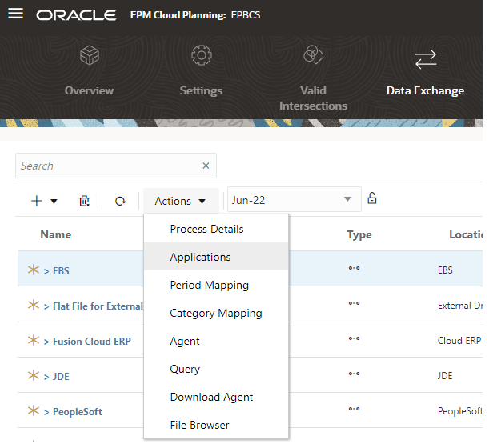Click the Settings label
The image size is (493, 448).
point(201,91)
